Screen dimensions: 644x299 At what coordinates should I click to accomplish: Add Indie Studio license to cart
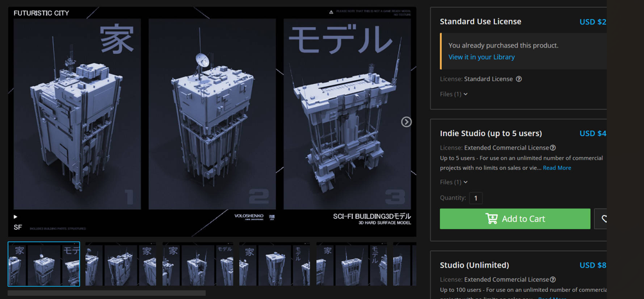point(515,219)
